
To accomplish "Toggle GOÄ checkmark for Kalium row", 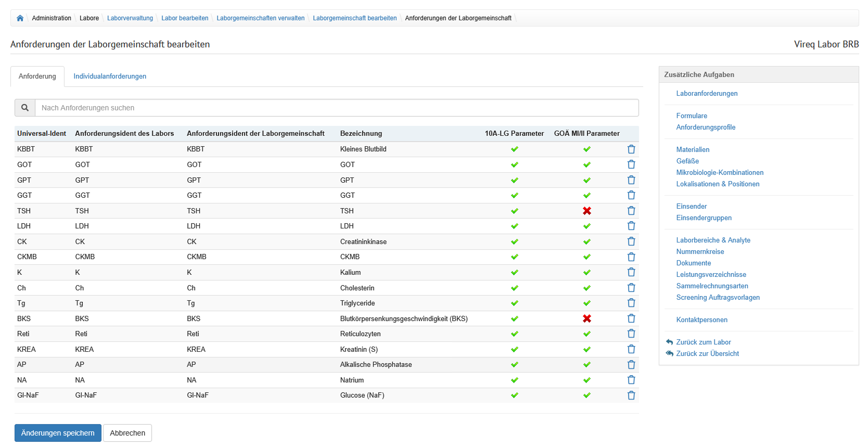I will pos(586,273).
